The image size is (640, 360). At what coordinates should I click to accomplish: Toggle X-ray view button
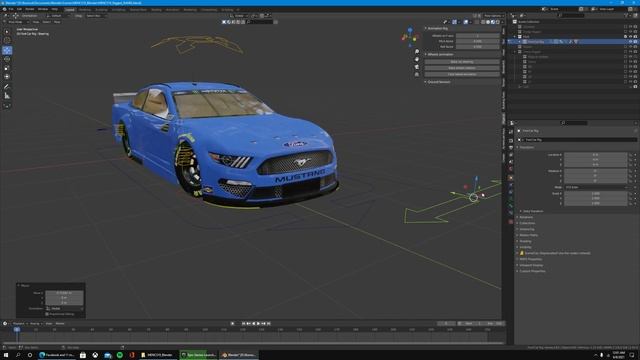tap(476, 22)
